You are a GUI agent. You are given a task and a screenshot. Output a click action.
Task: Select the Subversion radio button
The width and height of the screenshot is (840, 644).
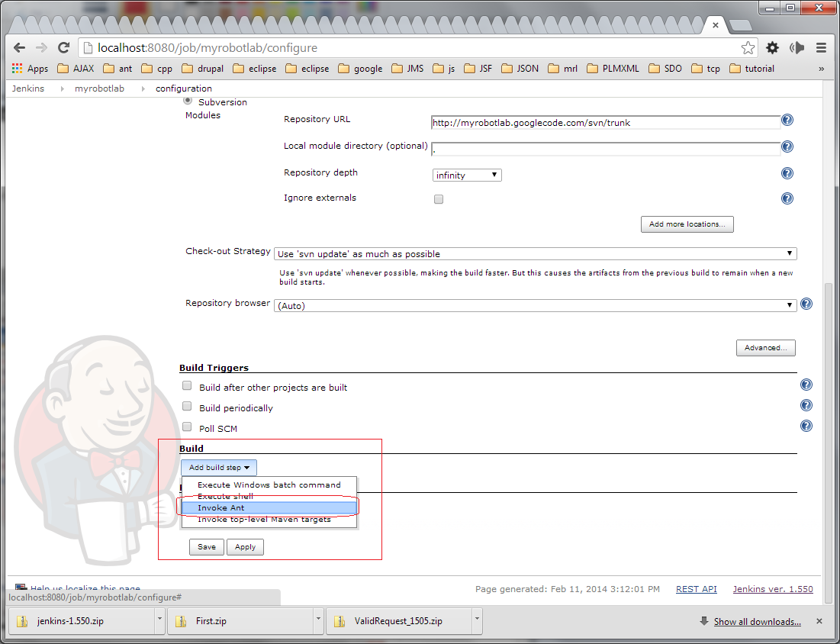[x=188, y=101]
